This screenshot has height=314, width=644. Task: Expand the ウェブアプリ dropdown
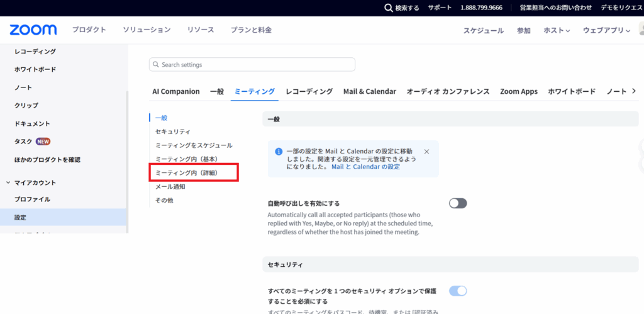pyautogui.click(x=606, y=30)
